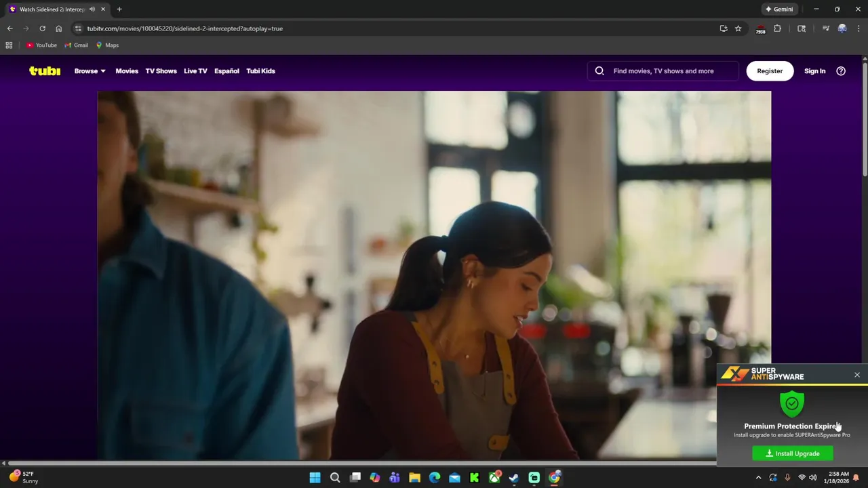Open the Browse dropdown menu
The height and width of the screenshot is (488, 868).
(x=90, y=70)
